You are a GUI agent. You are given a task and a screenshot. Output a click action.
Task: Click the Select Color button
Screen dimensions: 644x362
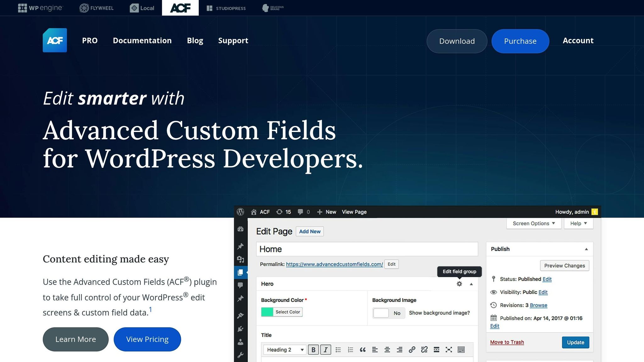coord(288,312)
